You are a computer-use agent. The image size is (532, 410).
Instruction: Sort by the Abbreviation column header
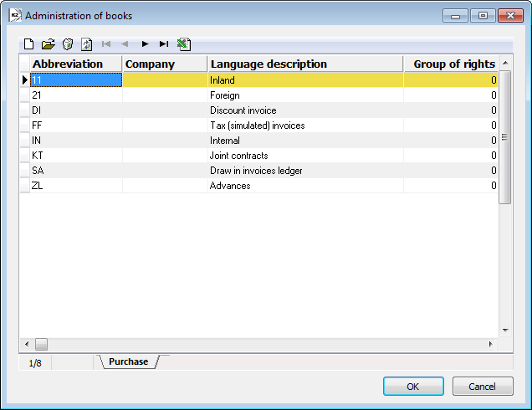point(76,64)
